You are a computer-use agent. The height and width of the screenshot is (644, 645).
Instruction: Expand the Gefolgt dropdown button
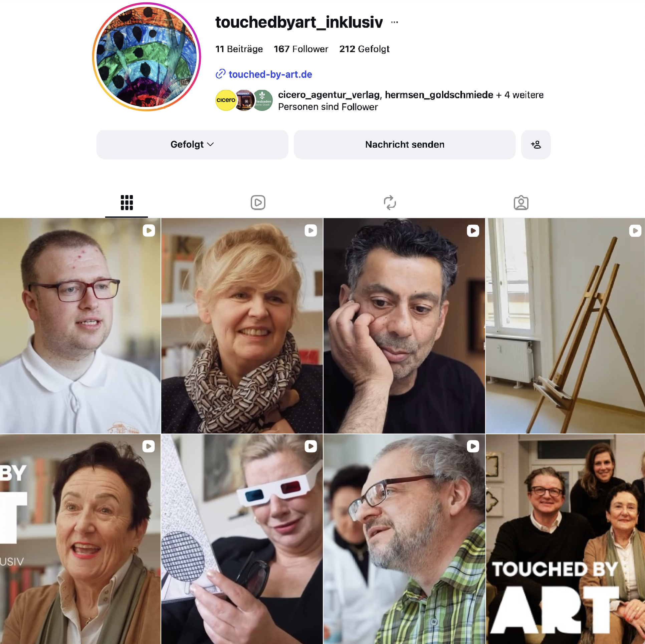(192, 145)
